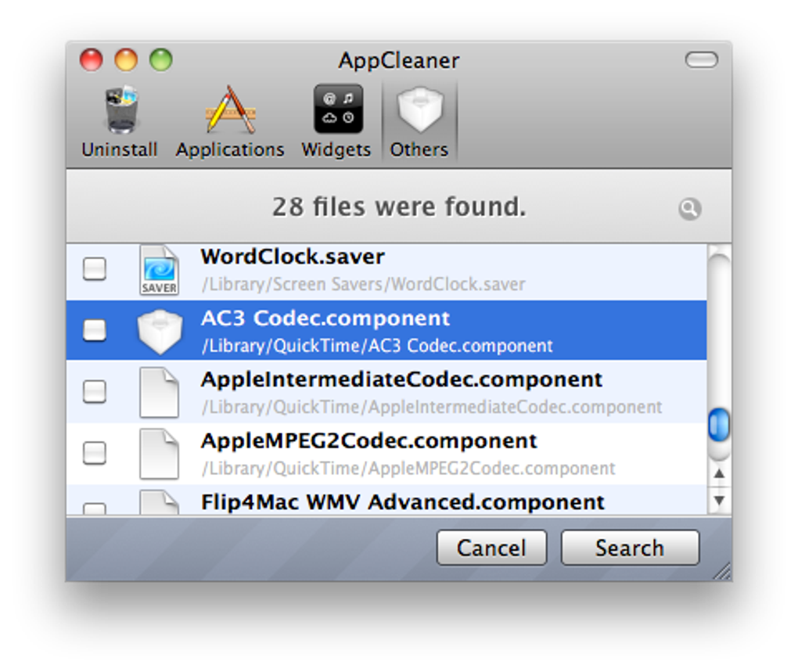Click the scrollbar down arrow
Image resolution: width=798 pixels, height=672 pixels.
[719, 500]
